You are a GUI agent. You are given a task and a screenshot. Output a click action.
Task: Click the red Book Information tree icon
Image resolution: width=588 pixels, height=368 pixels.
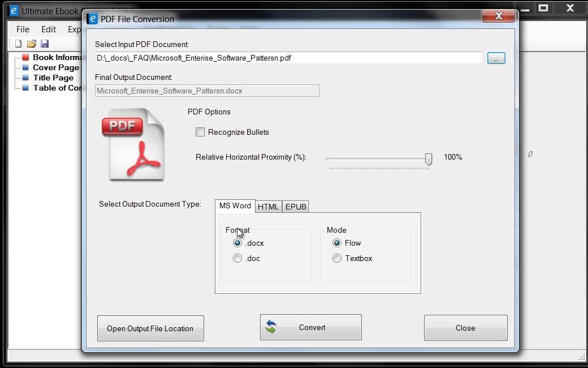[x=25, y=57]
